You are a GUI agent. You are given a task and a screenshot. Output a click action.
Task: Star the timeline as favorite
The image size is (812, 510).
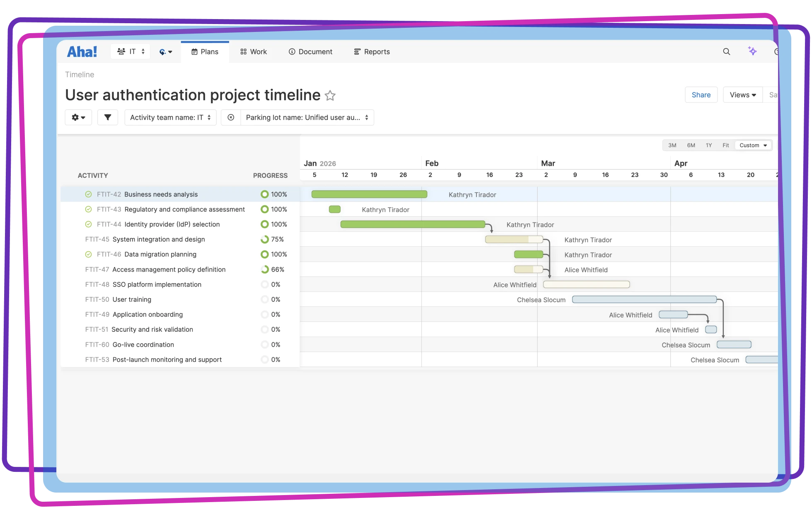coord(330,96)
